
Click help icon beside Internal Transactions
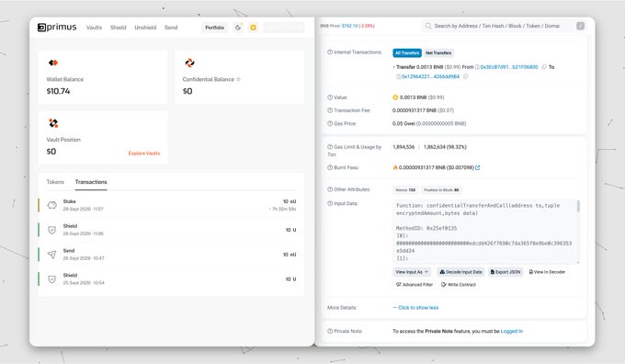(x=330, y=52)
